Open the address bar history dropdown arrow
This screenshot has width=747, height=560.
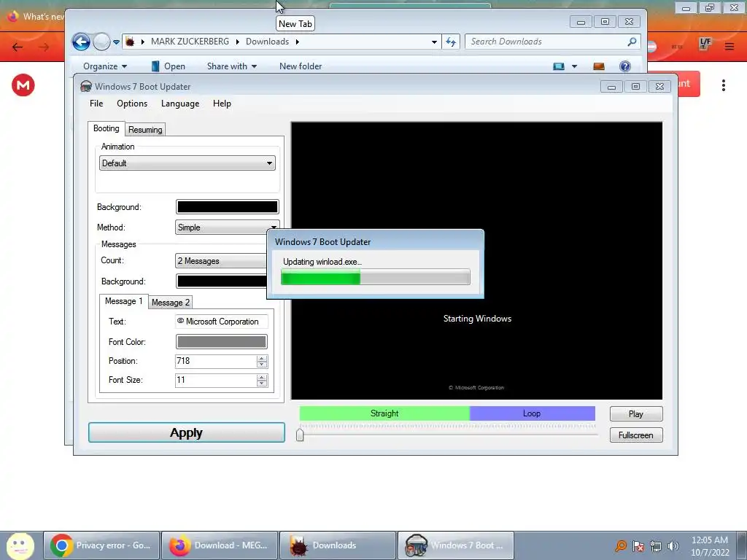coord(434,42)
